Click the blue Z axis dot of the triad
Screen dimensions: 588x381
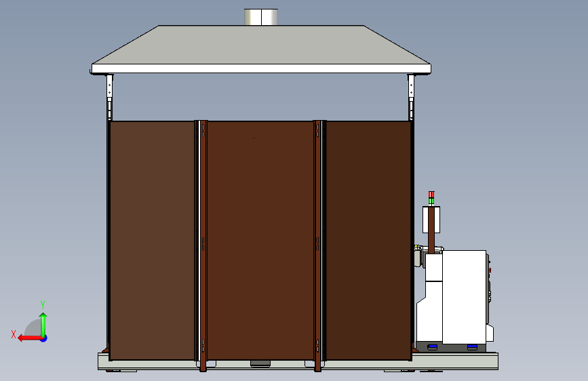click(x=44, y=338)
